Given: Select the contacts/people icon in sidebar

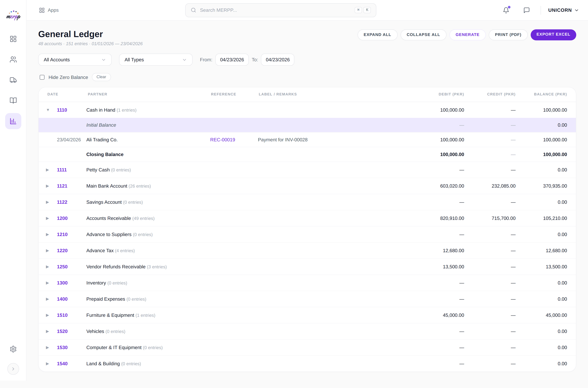Looking at the screenshot, I should pyautogui.click(x=13, y=59).
